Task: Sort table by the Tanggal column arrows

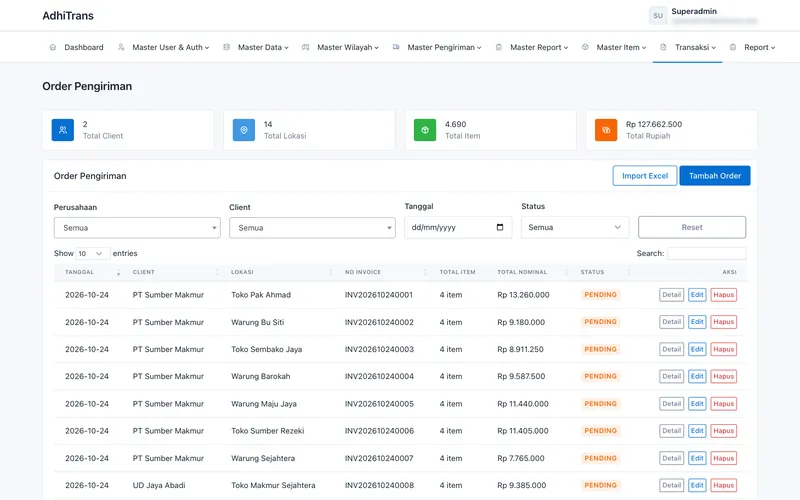Action: point(118,272)
